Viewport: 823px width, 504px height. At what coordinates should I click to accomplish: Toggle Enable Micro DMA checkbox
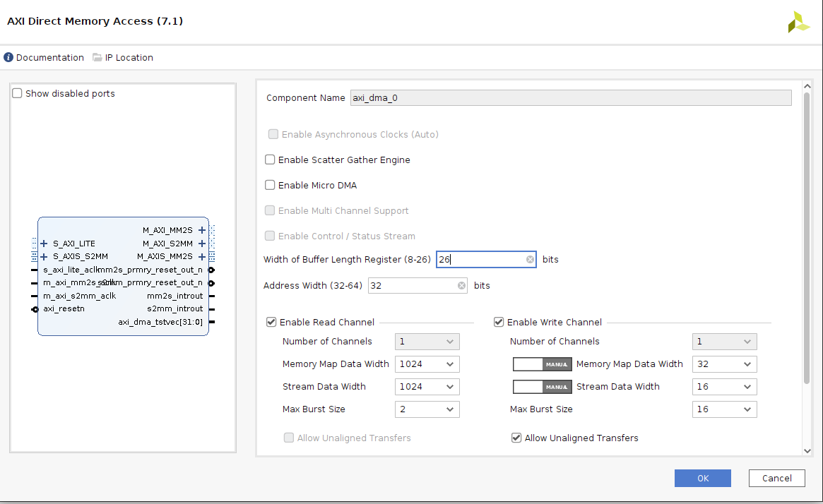[x=270, y=185]
